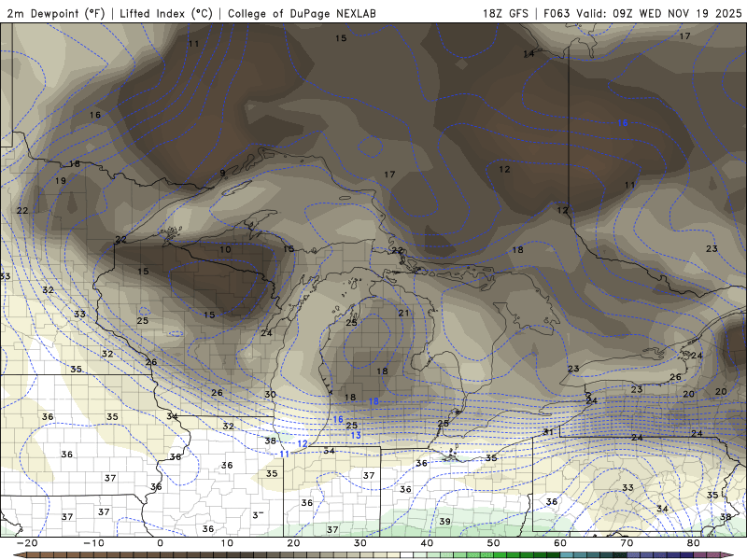Click the "50" color scale label
Viewport: 747px width, 560px height.
[494, 543]
